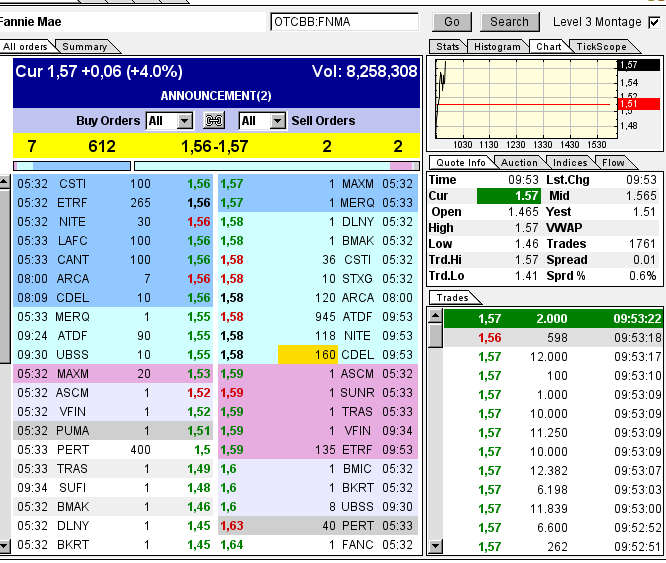Click the OTCBB:FNMA symbol input field
666x563 pixels.
[x=344, y=22]
